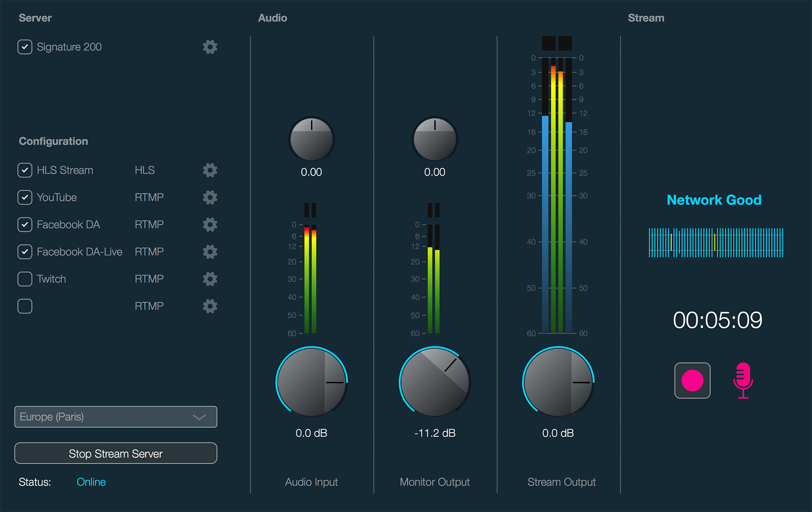
Task: Open settings for Facebook DA stream
Action: coord(209,224)
